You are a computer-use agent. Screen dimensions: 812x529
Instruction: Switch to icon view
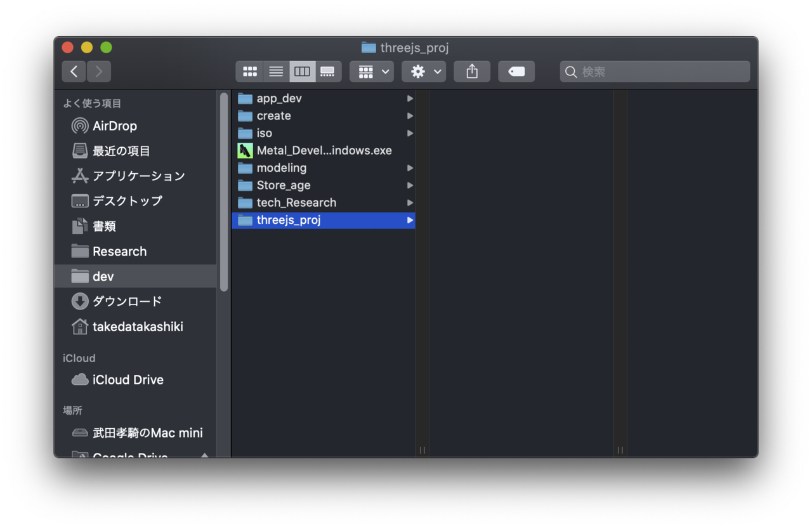pos(250,72)
